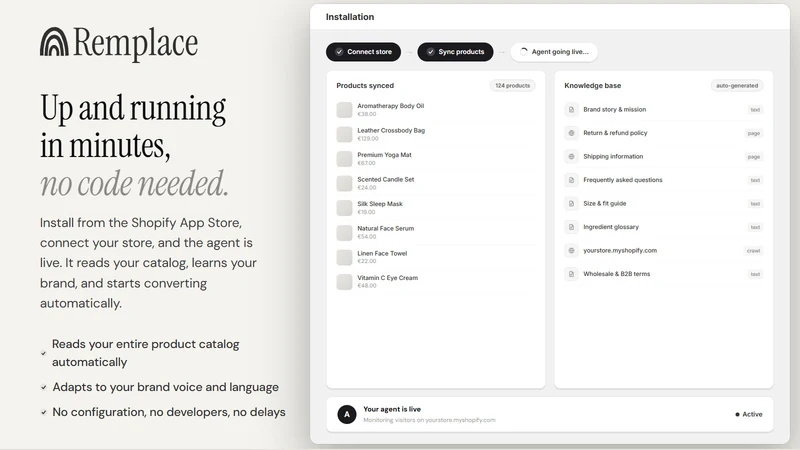Image resolution: width=800 pixels, height=450 pixels.
Task: Click checkmark beside Adapts to your brand voice
Action: click(43, 387)
